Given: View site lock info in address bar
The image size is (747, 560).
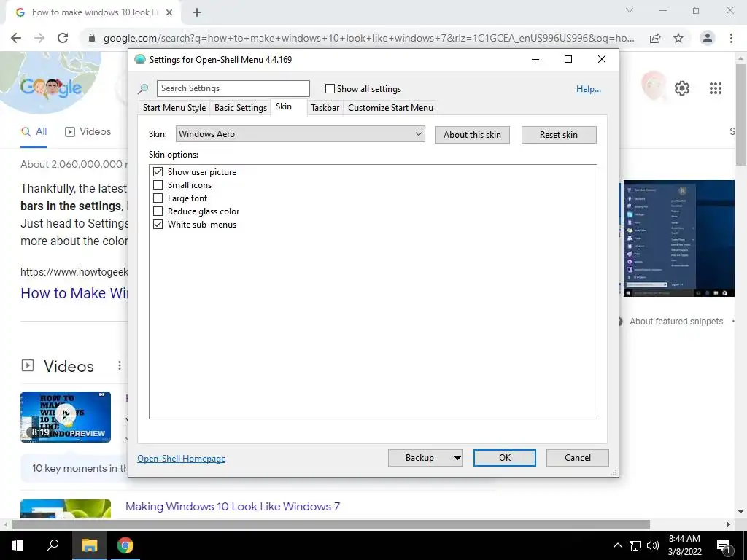Looking at the screenshot, I should click(x=92, y=38).
